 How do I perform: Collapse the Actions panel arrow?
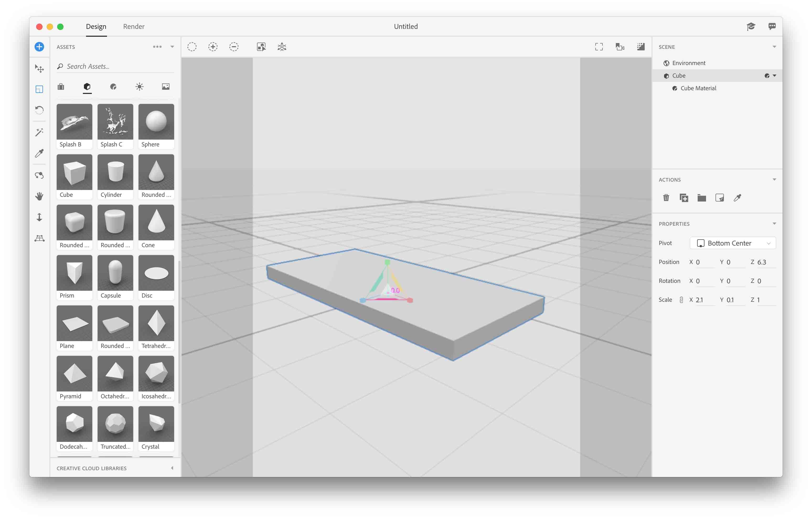(x=774, y=179)
